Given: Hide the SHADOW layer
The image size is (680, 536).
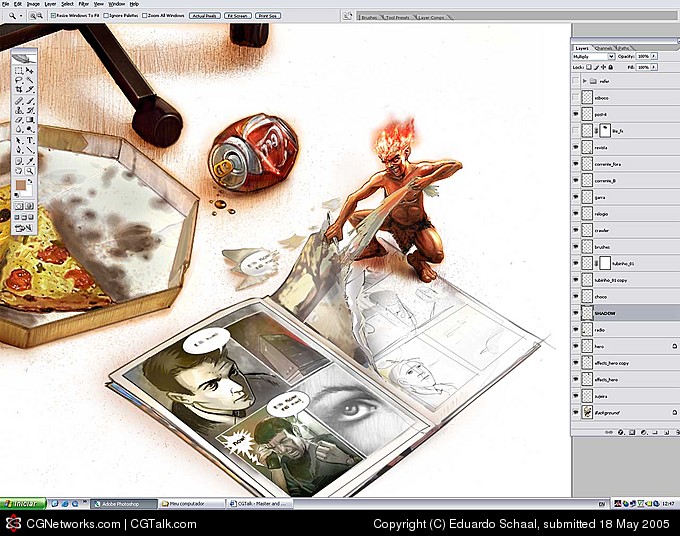Looking at the screenshot, I should [x=576, y=313].
